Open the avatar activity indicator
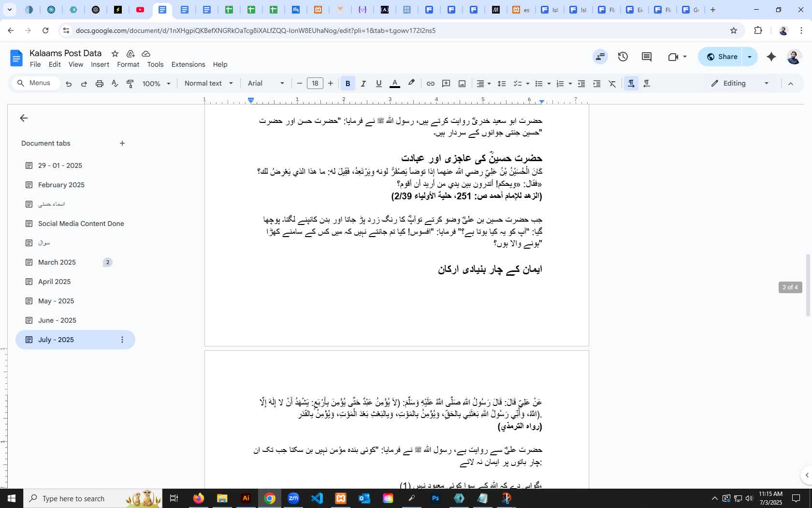Image resolution: width=812 pixels, height=508 pixels. pyautogui.click(x=600, y=57)
